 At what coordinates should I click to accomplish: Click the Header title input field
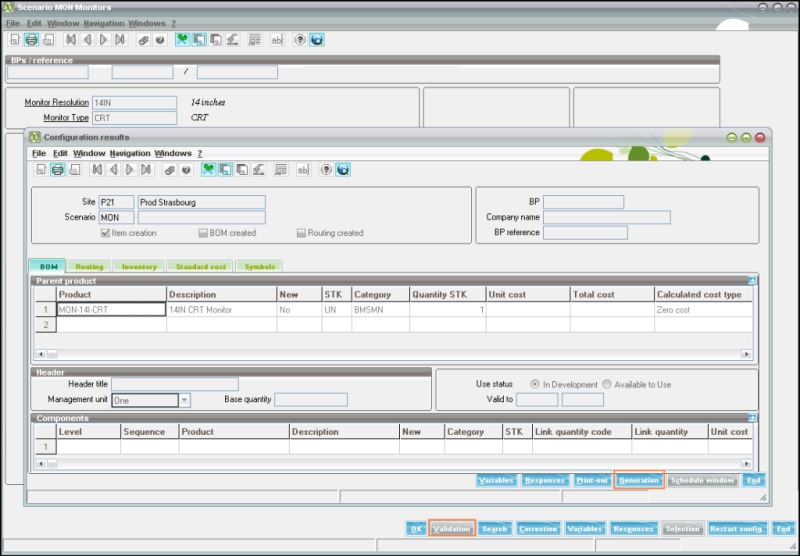coord(175,384)
